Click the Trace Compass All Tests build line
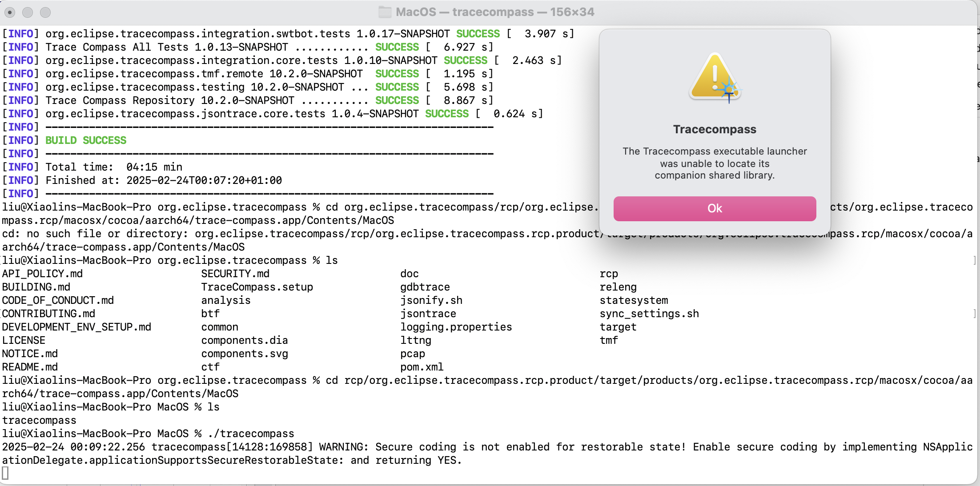This screenshot has width=980, height=486. (x=248, y=47)
